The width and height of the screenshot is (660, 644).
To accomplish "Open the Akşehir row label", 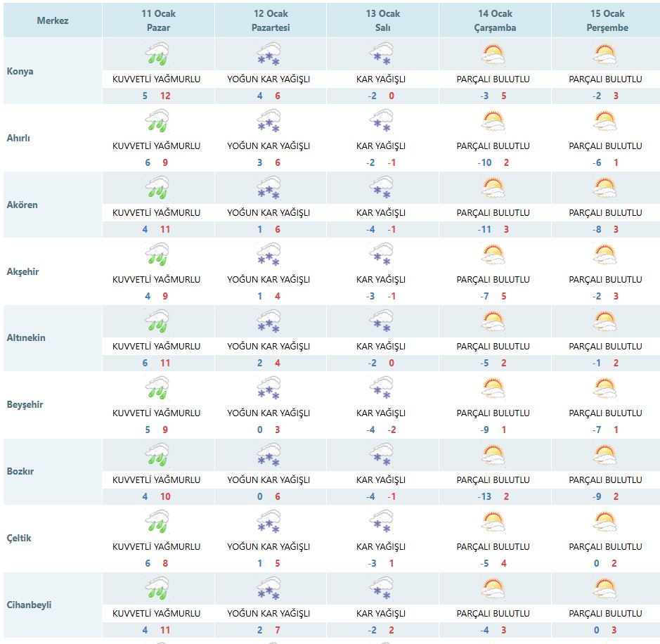I will point(24,271).
